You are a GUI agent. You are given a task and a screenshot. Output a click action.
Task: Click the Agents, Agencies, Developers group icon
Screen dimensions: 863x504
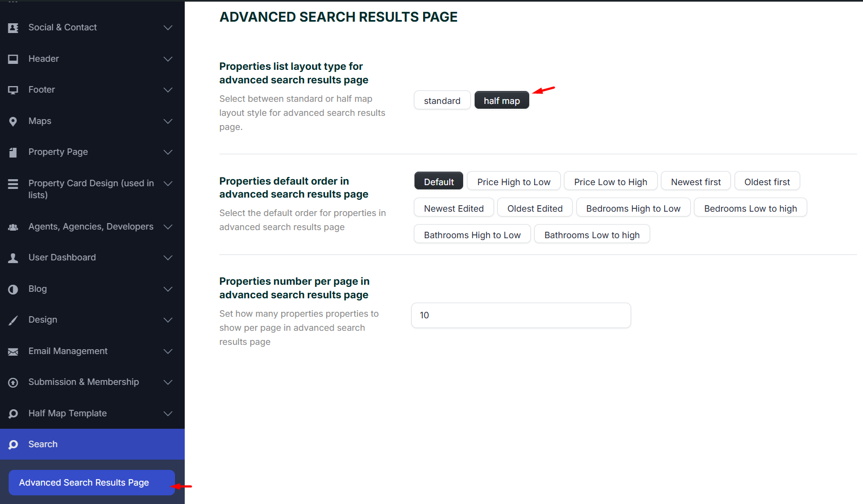click(13, 227)
